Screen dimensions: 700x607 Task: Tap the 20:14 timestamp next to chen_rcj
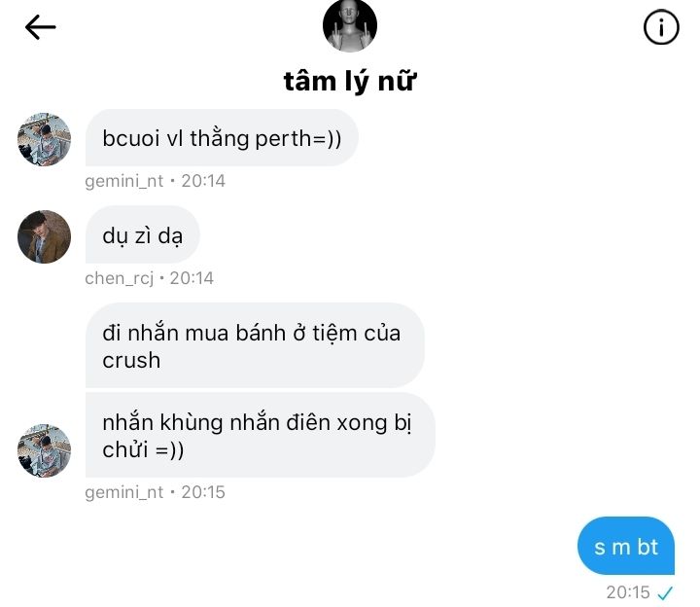click(x=192, y=278)
